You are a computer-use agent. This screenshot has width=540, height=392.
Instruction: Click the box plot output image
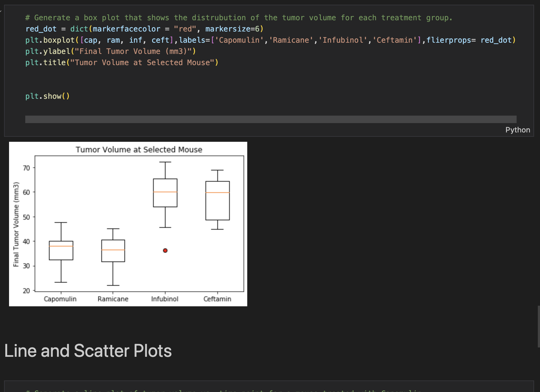pyautogui.click(x=128, y=224)
